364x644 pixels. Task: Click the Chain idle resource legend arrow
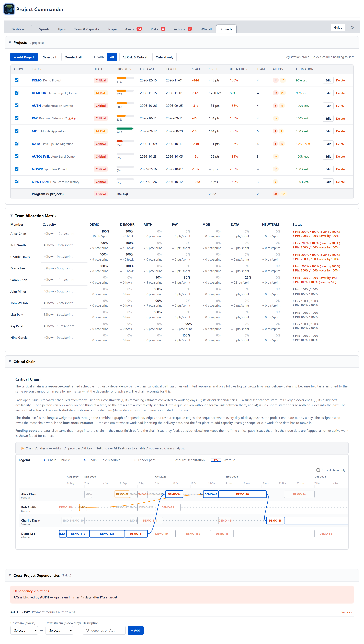coord(81,460)
